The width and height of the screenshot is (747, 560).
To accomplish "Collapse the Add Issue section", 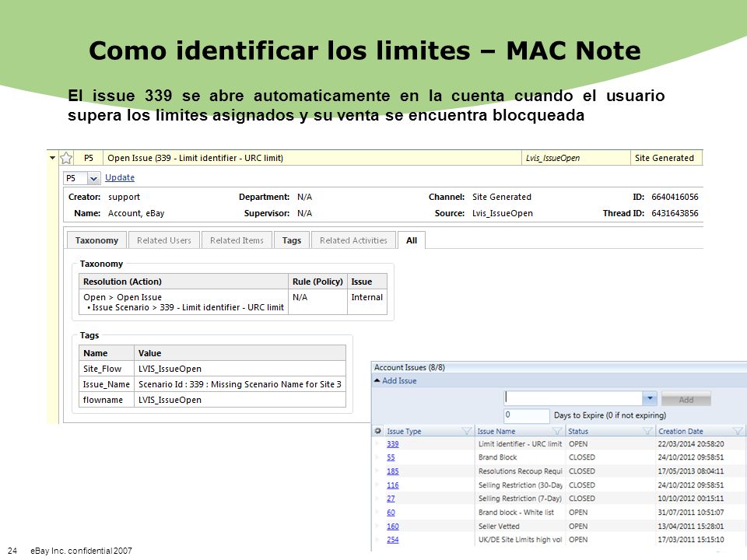I will coord(377,380).
